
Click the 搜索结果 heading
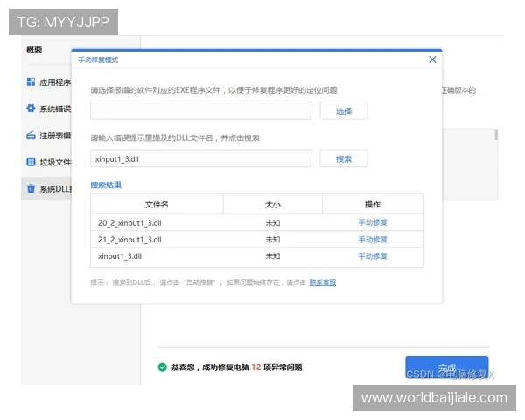point(106,185)
